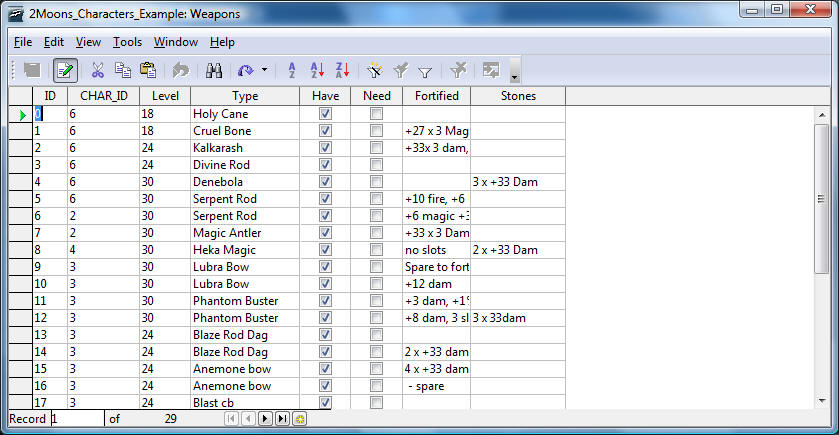Screen dimensions: 839x435
Task: Open dropdown arrow beside Refresh icon
Action: click(x=264, y=70)
